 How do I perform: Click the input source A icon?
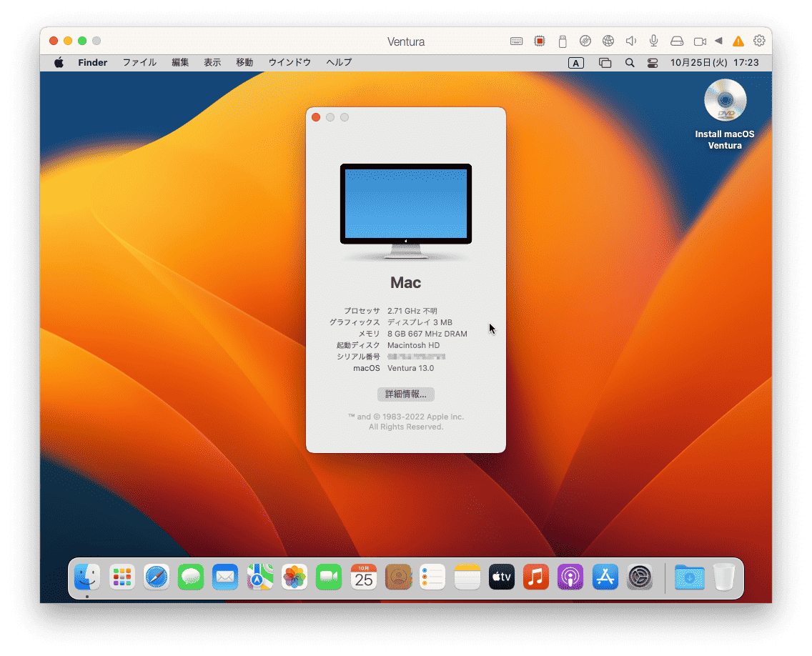point(576,63)
